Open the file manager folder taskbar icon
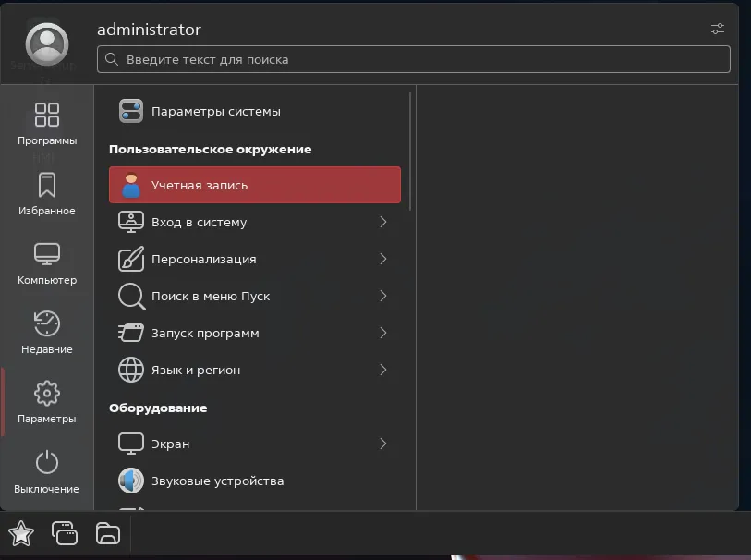751x560 pixels. [x=108, y=533]
